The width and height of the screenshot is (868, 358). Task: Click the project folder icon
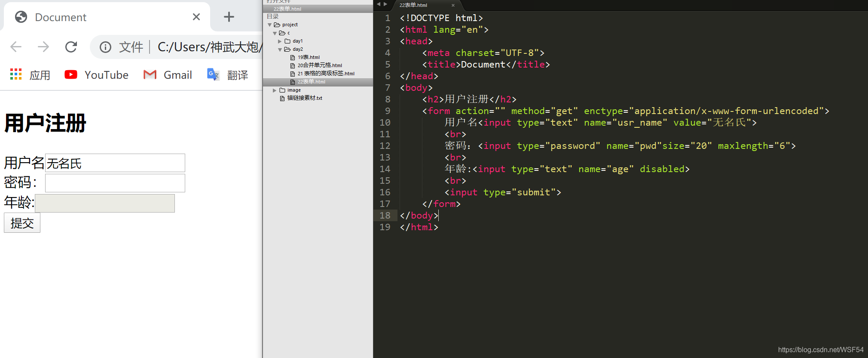[277, 25]
